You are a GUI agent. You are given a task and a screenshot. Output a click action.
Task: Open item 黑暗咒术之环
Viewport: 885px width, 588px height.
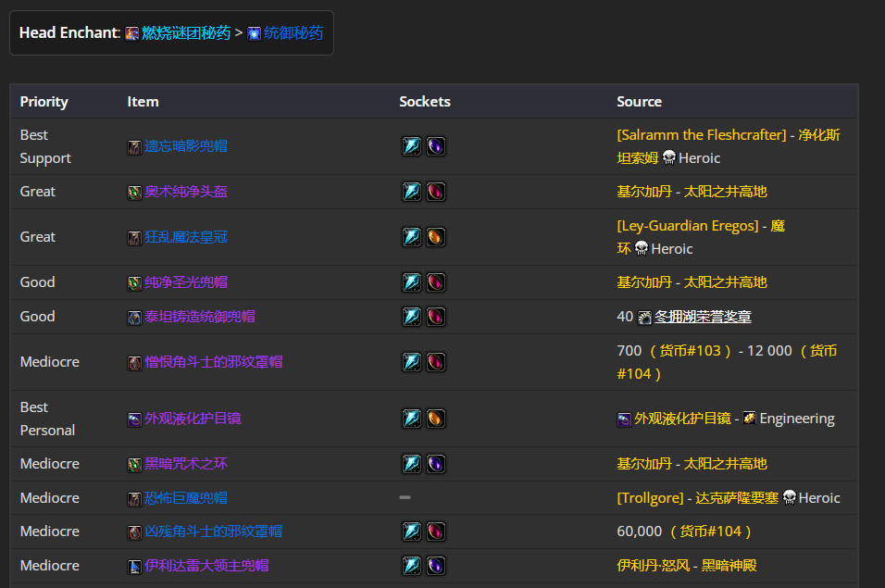point(186,463)
